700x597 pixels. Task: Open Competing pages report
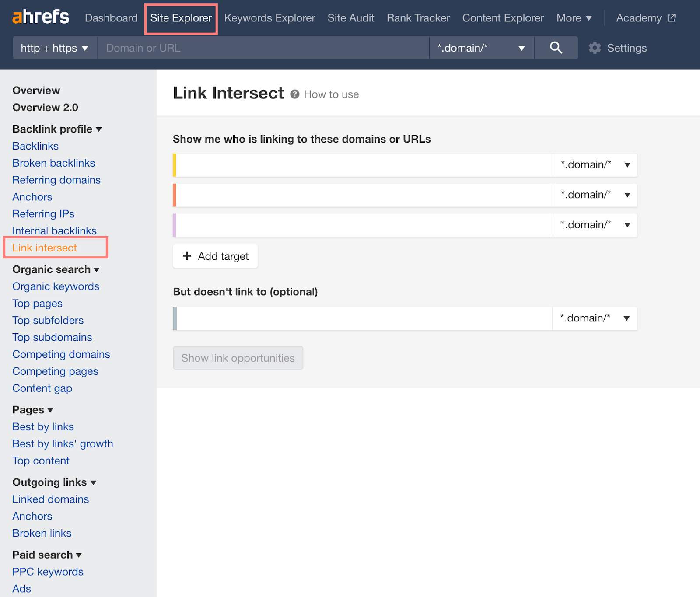(x=55, y=372)
